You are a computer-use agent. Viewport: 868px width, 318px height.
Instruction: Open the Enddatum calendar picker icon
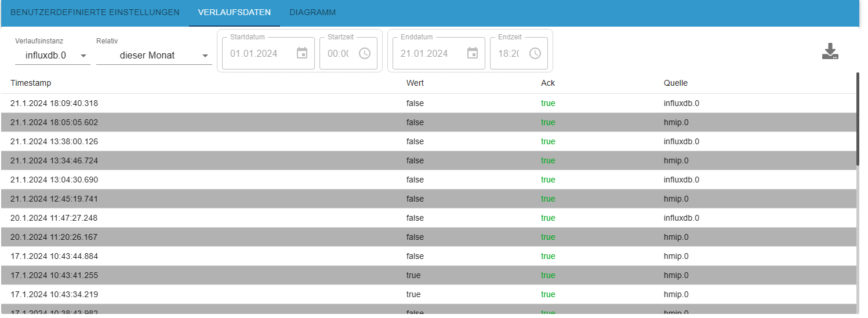click(x=473, y=53)
